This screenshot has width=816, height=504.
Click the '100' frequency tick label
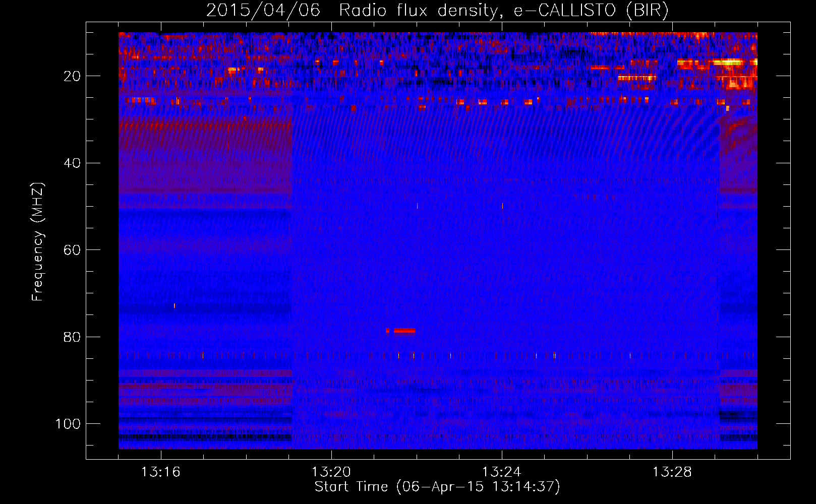68,424
